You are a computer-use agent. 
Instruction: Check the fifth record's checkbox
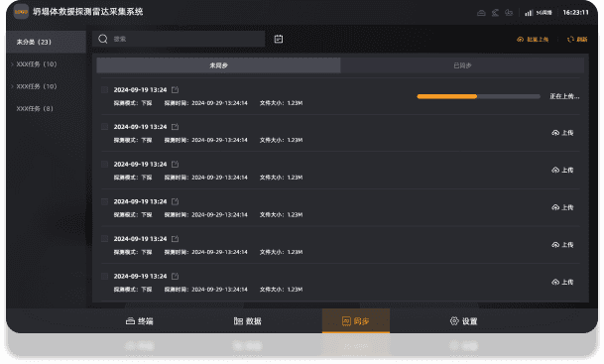click(104, 239)
